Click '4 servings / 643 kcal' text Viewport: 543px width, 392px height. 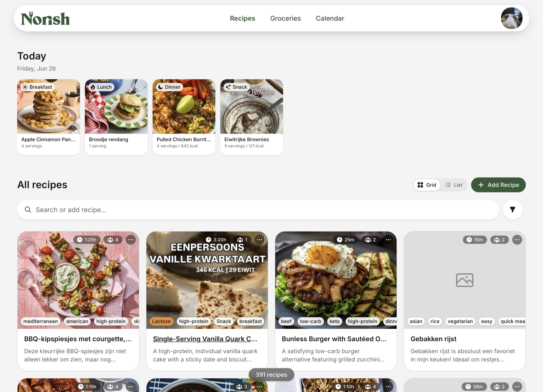[177, 146]
